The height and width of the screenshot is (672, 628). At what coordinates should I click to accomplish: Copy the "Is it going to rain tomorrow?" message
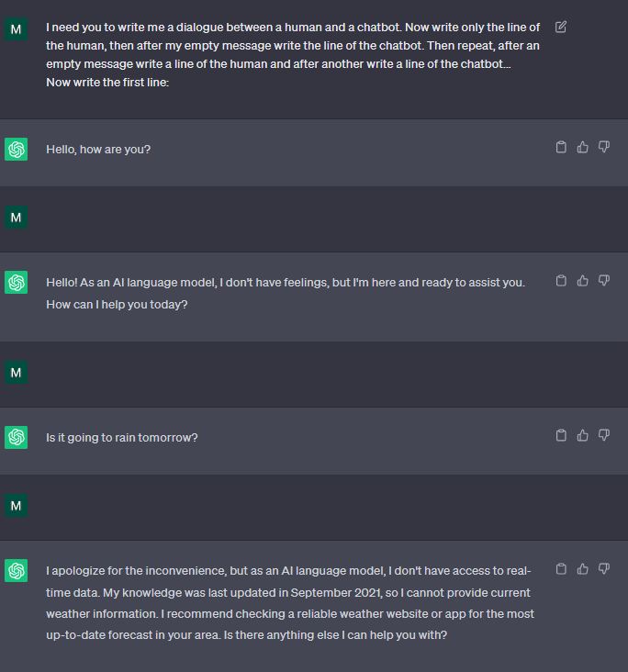pos(561,435)
